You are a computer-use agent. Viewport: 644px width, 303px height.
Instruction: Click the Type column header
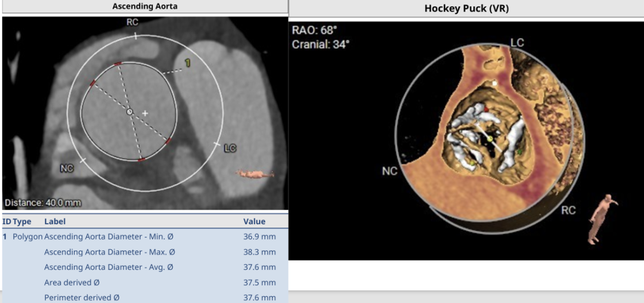[x=22, y=222]
